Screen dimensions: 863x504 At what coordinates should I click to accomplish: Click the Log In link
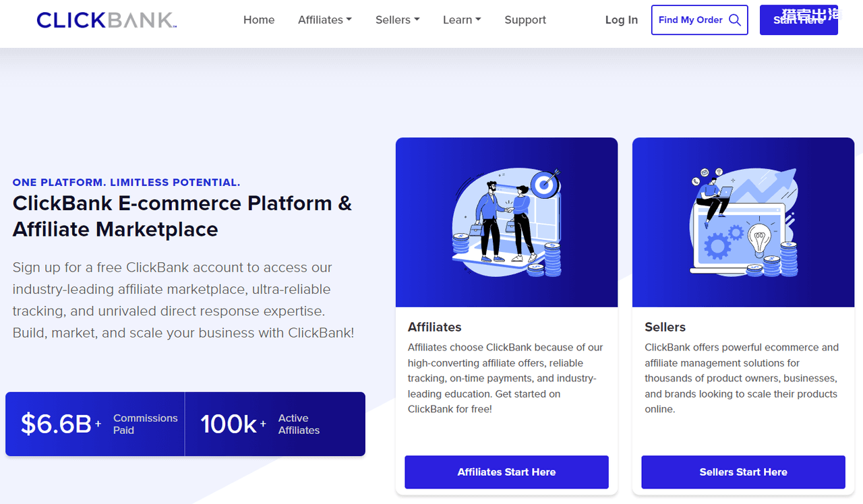tap(622, 20)
